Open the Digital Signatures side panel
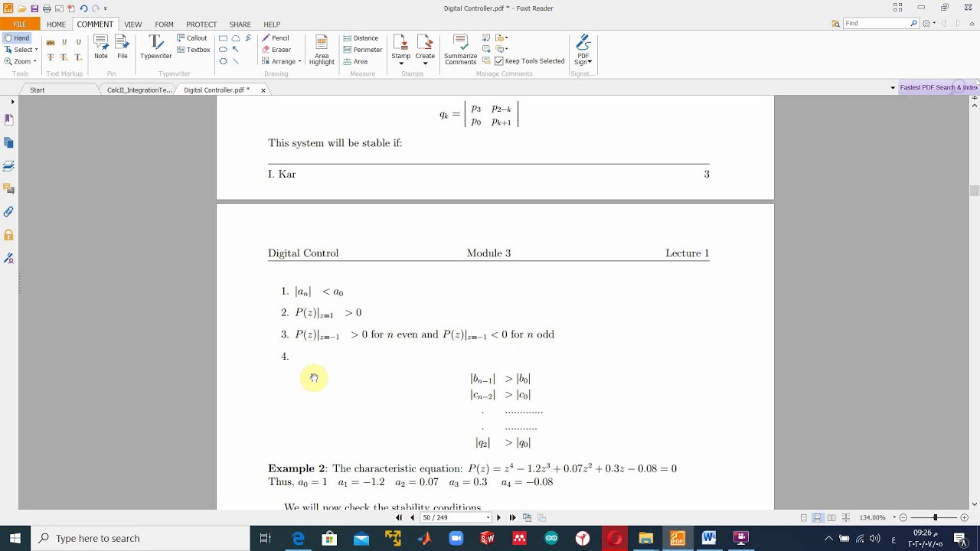 coord(9,258)
